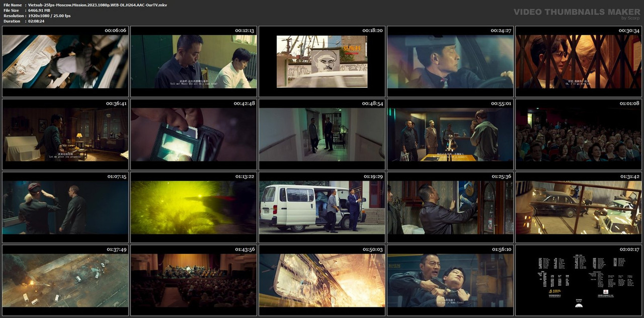Select the orchestra hall frame at 01:43:56
The image size is (644, 318).
point(194,280)
